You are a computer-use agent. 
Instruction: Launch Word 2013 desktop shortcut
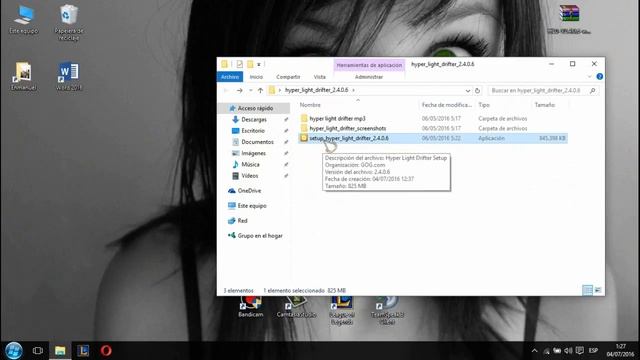(x=69, y=76)
